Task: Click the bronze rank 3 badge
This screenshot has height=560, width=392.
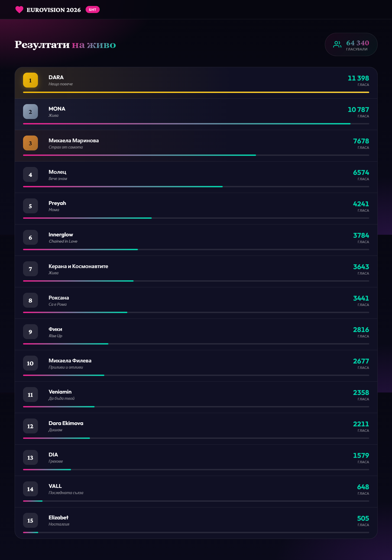Action: [x=30, y=143]
